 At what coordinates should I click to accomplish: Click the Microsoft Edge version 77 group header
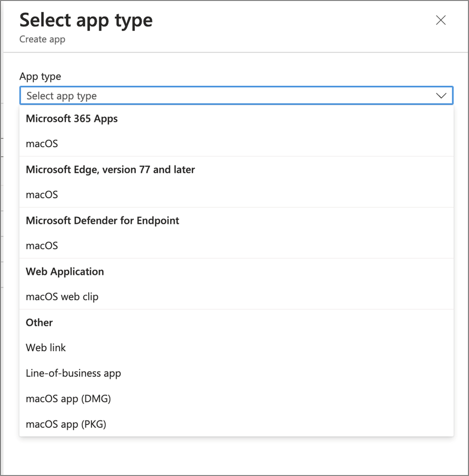[x=110, y=170]
